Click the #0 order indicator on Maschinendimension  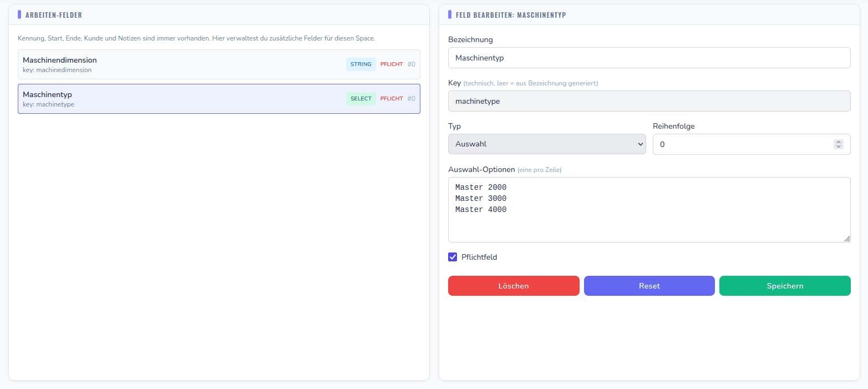[412, 64]
